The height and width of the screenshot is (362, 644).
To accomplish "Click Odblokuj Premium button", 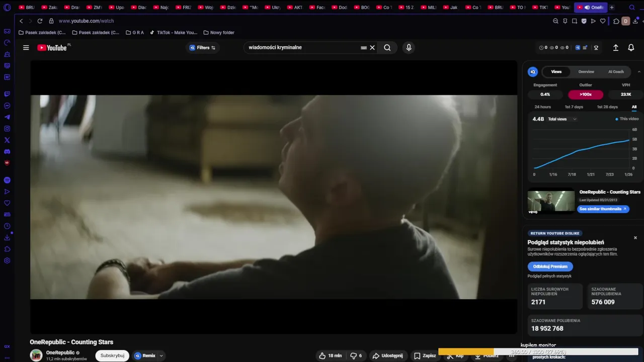I will pos(550,266).
